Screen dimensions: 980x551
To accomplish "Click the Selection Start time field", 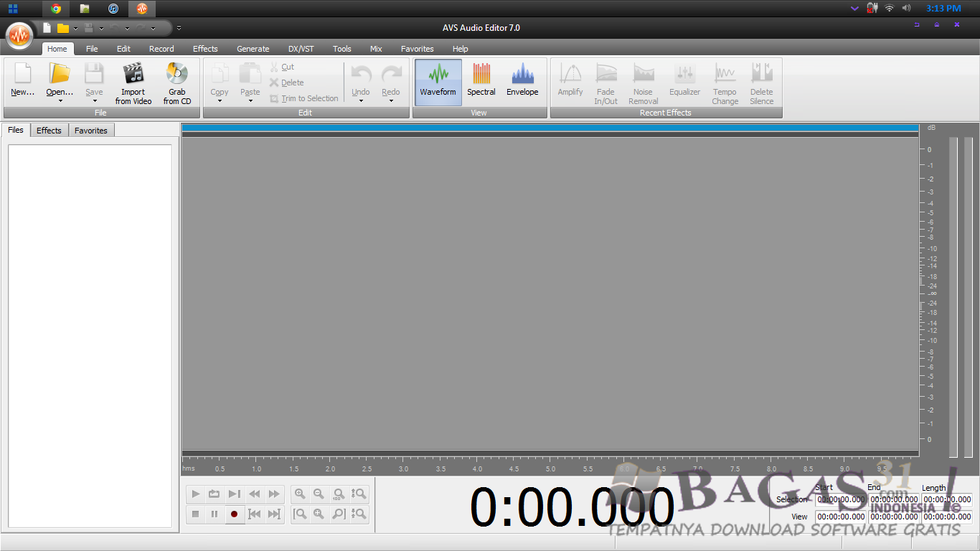I will (841, 499).
